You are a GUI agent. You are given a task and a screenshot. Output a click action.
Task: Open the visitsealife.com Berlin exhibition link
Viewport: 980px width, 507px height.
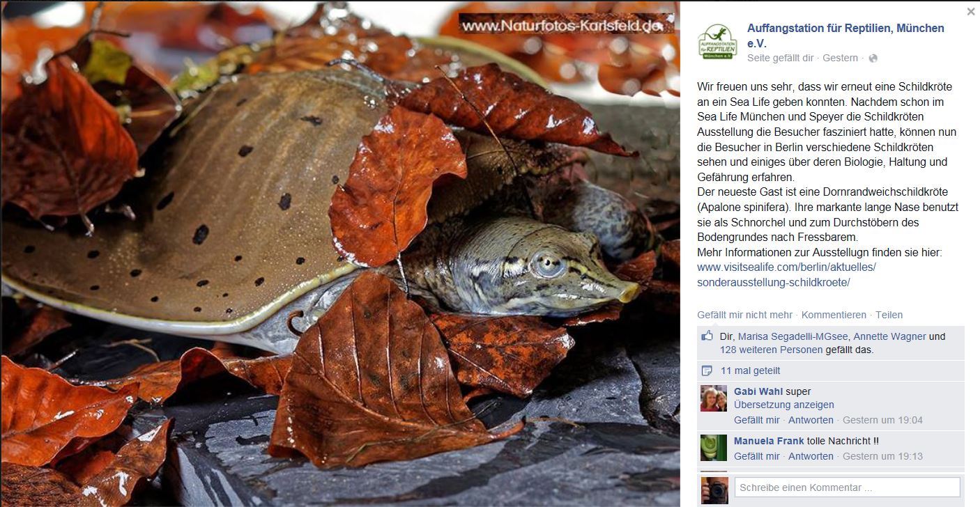pos(786,274)
